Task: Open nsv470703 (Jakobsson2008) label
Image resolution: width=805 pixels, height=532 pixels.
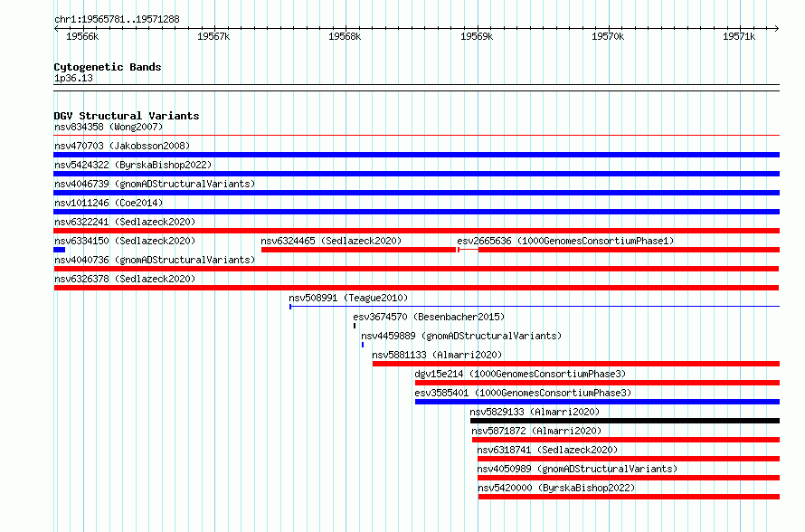Action: [x=122, y=146]
